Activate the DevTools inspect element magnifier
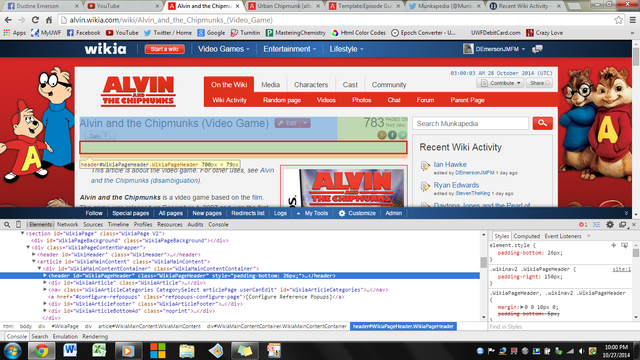The height and width of the screenshot is (360, 640). 7,224
